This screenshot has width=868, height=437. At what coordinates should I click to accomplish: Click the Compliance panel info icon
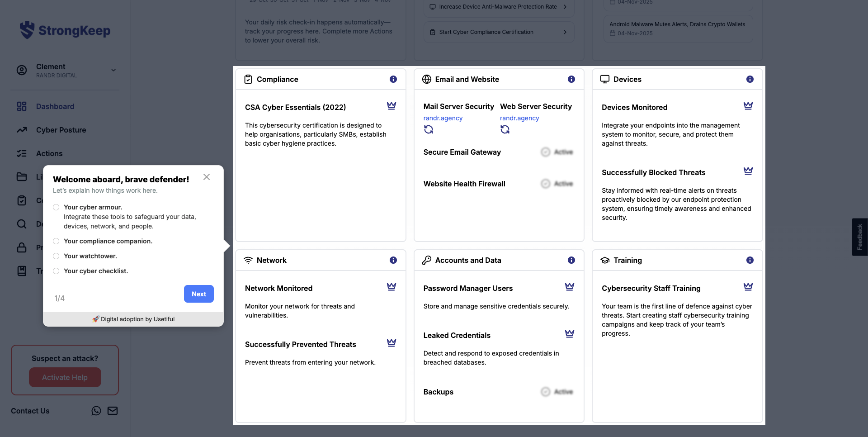pos(393,79)
